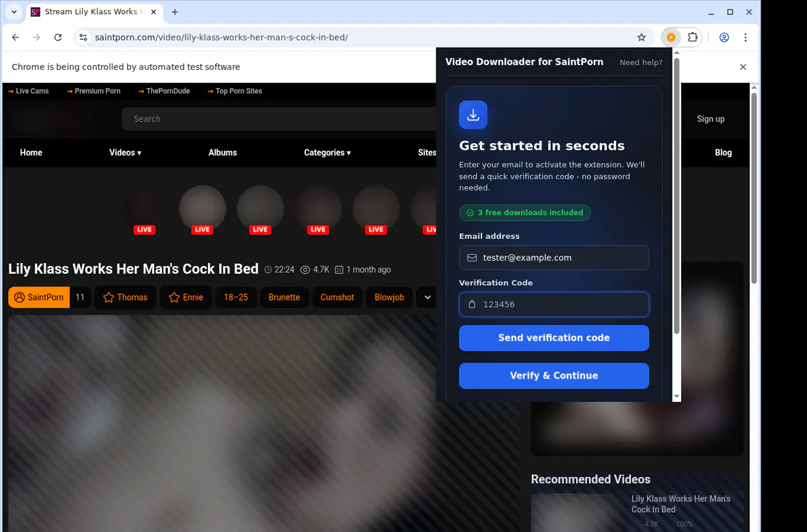Screen dimensions: 807x532
Task: Open the Chrome three-dot menu
Action: pyautogui.click(x=746, y=38)
